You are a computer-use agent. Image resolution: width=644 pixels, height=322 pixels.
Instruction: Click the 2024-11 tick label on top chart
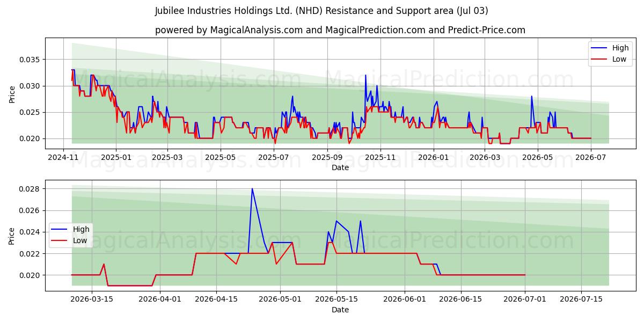[x=64, y=157]
